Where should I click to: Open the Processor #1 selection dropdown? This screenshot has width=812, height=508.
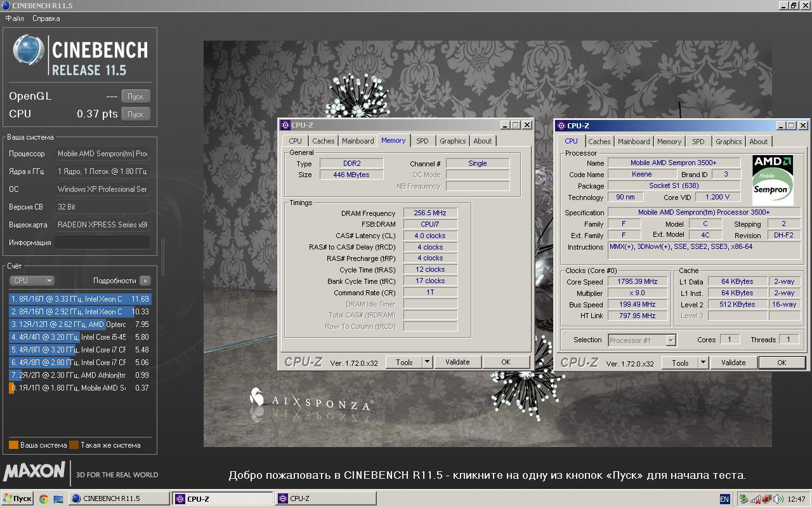pos(641,340)
